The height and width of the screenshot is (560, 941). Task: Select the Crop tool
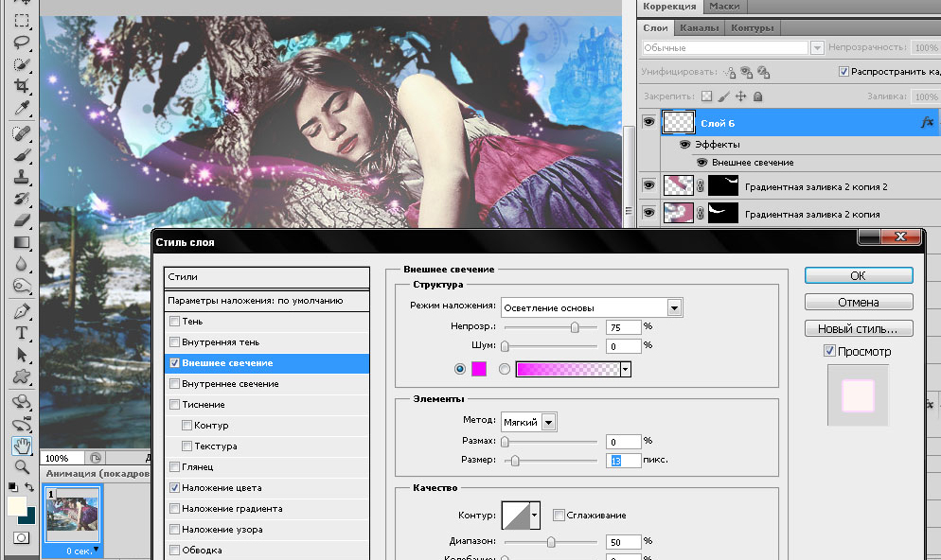[22, 86]
